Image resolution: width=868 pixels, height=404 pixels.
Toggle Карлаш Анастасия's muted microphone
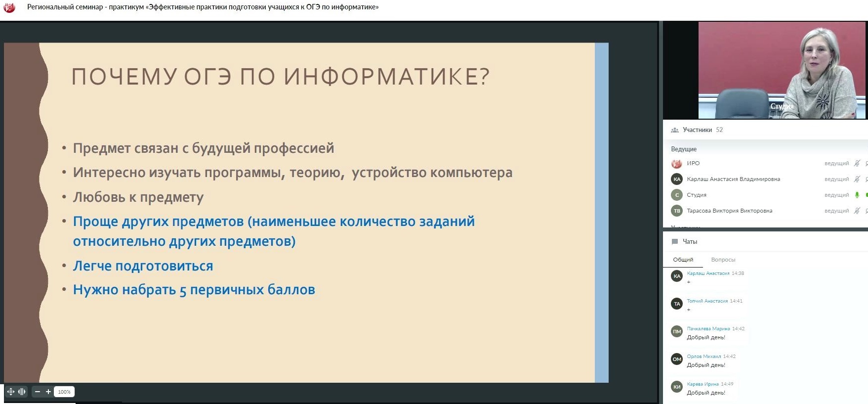[x=857, y=179]
